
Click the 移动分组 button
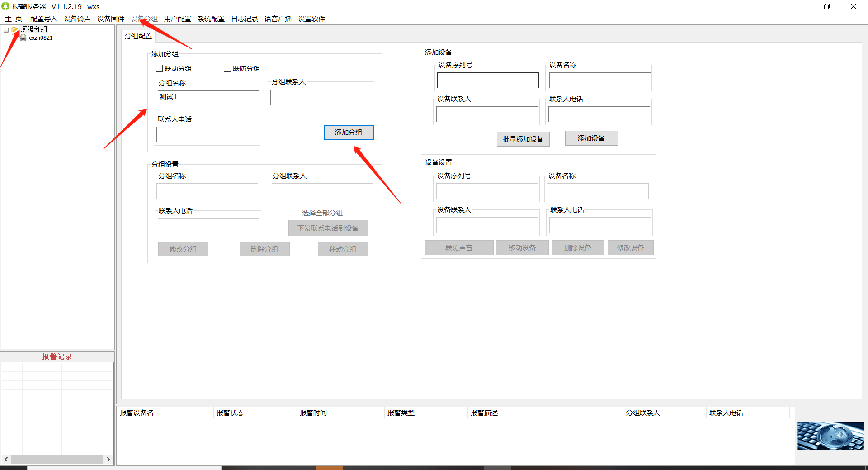pyautogui.click(x=343, y=249)
